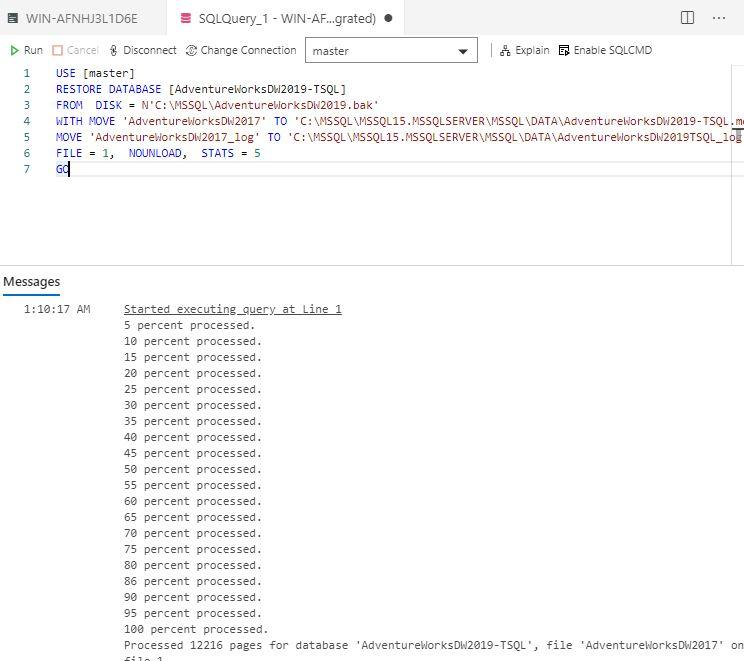Image resolution: width=744 pixels, height=661 pixels.
Task: Run the SQL query
Action: coord(27,50)
